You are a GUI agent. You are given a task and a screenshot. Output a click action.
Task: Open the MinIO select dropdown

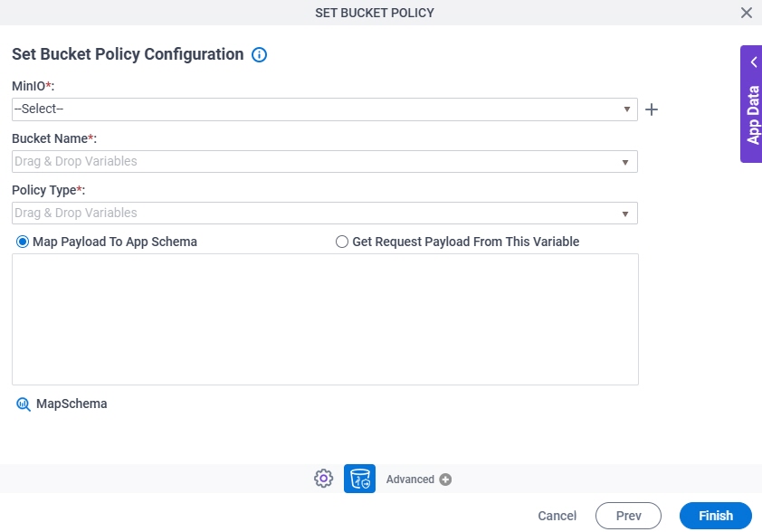pyautogui.click(x=325, y=109)
